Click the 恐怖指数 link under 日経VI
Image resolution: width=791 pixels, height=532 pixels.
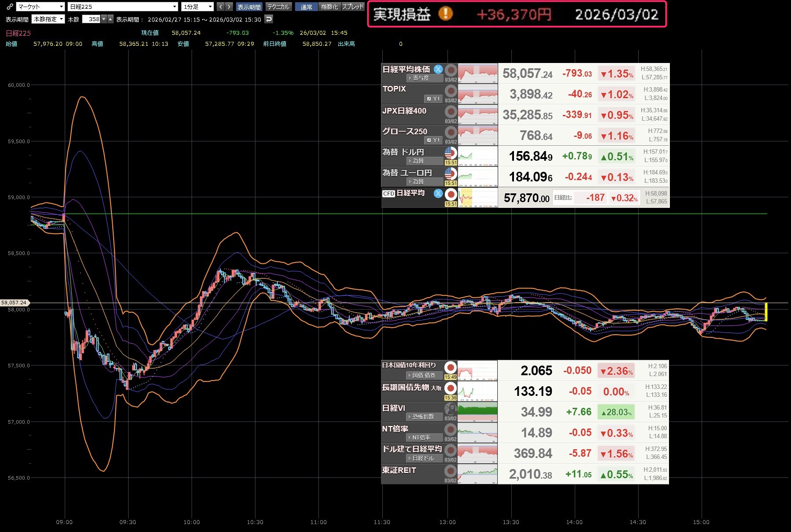[422, 417]
